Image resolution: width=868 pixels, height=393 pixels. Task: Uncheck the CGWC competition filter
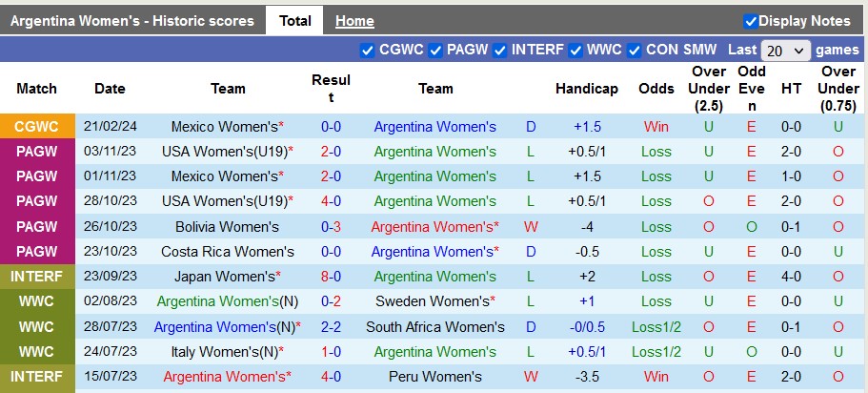pos(368,50)
